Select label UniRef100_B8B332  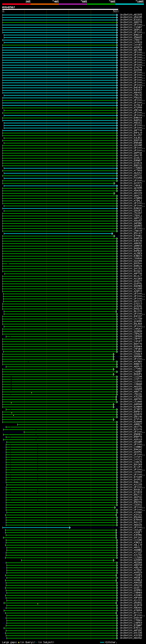[131, 165]
